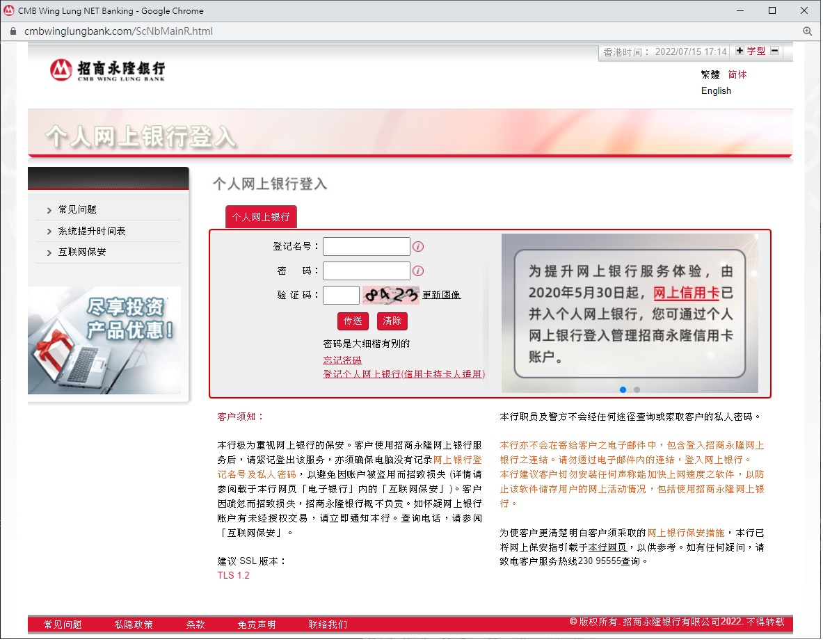Screen dimensions: 823x644
Task: Click the 验证码 input field
Action: pyautogui.click(x=341, y=295)
